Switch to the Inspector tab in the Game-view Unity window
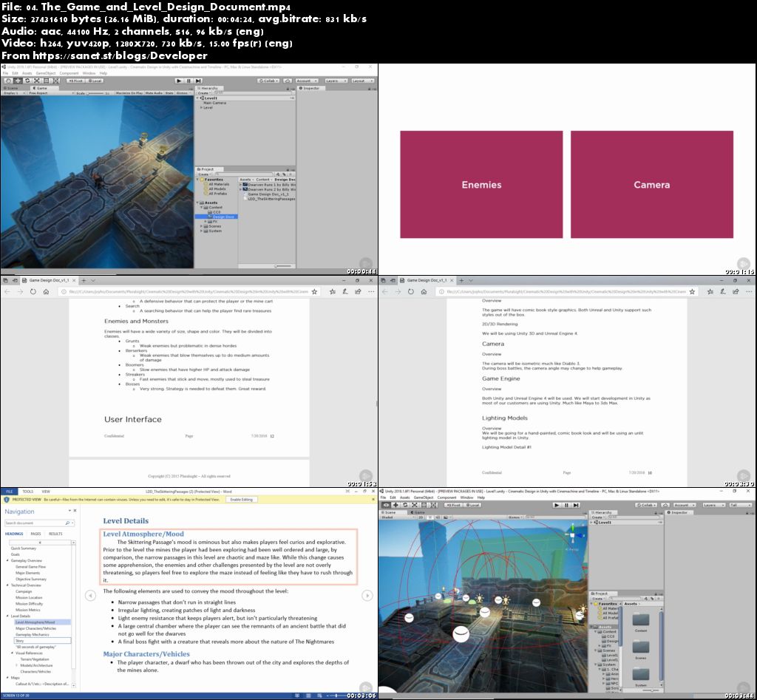Screen dimensions: 757x700 310,88
